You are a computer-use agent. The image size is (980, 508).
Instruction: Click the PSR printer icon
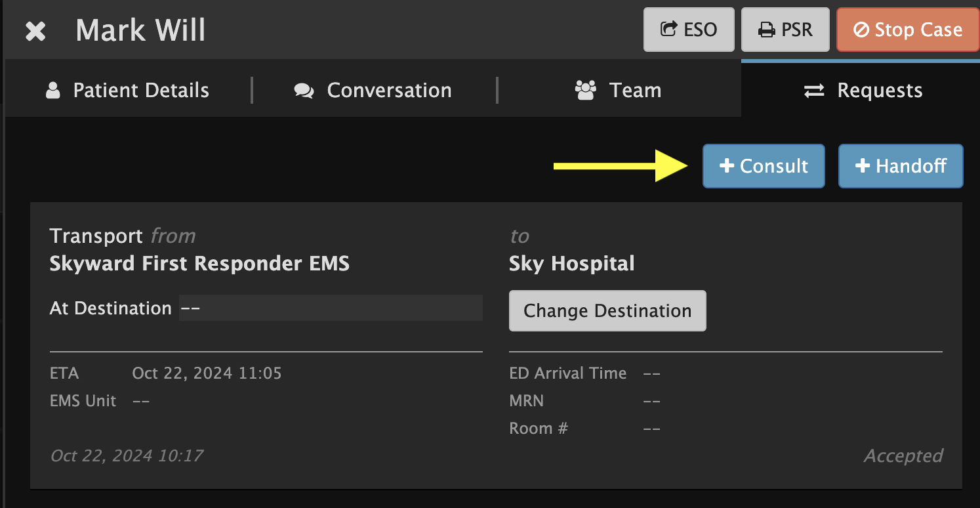pyautogui.click(x=766, y=30)
